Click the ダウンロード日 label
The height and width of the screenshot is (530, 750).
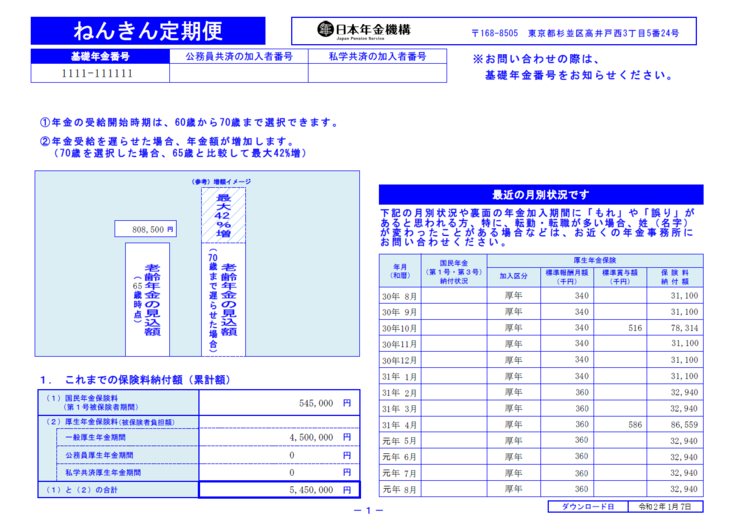[588, 507]
